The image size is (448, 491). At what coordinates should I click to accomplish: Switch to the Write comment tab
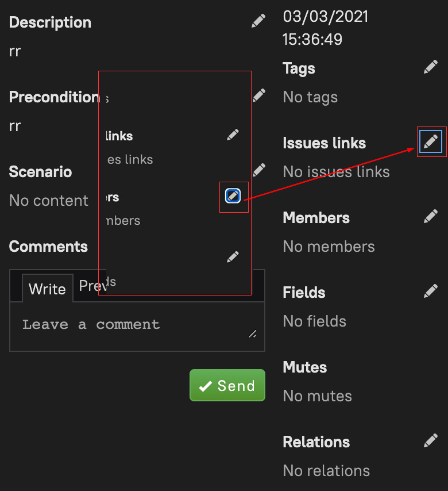point(47,288)
